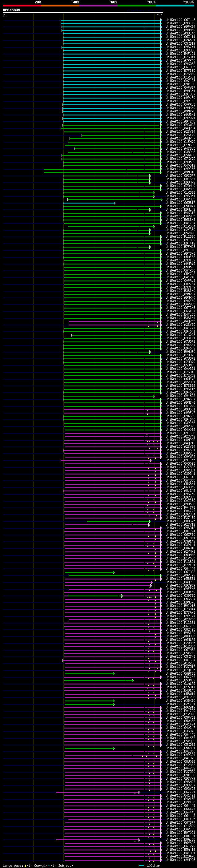Click the UniRef100_Q41421 label
Image resolution: width=197 pixels, height=868 pixels.
[x=180, y=795]
